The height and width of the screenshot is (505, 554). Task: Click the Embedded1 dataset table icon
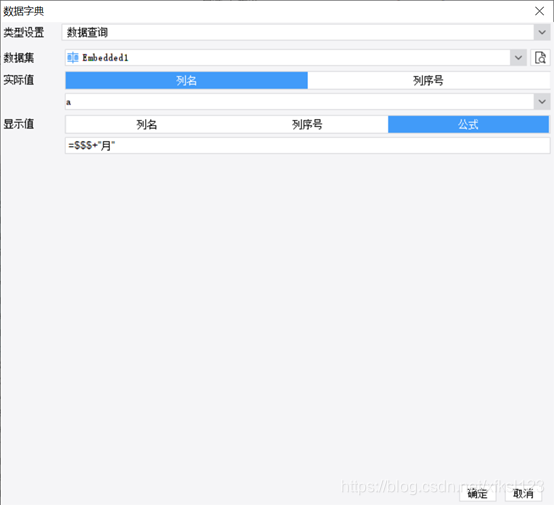(x=73, y=57)
